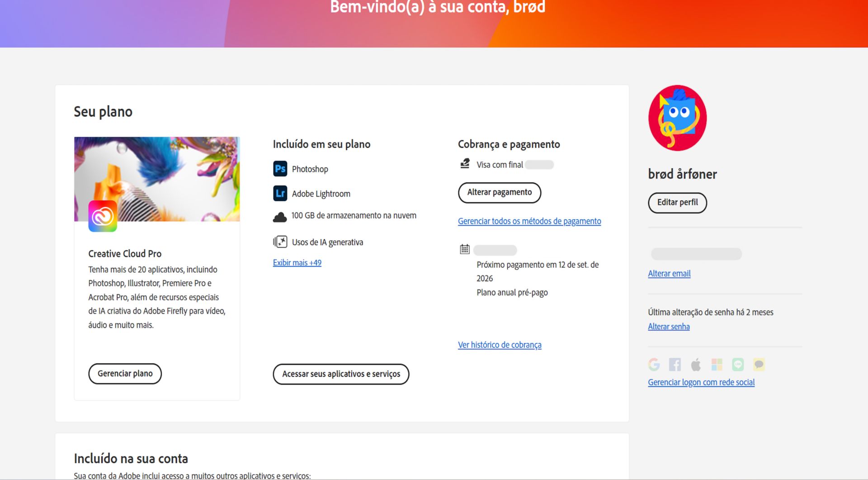Viewport: 868px width, 480px height.
Task: Click the Microsoft sign-in icon
Action: 717,365
